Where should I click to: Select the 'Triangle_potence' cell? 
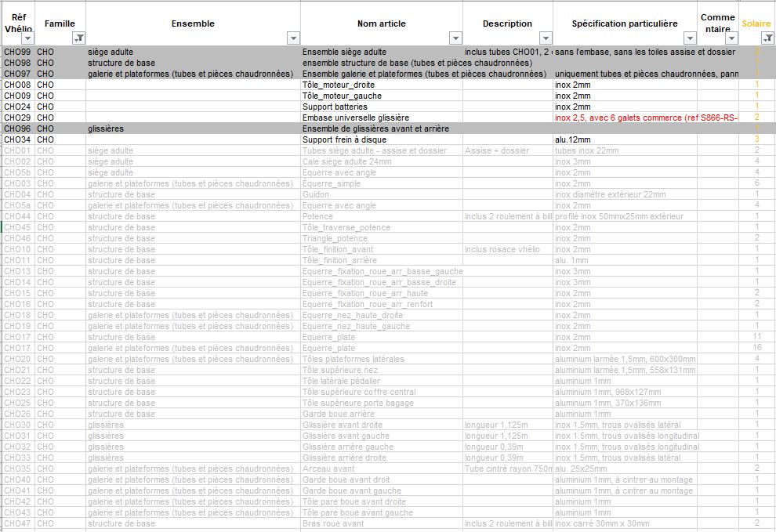click(x=382, y=238)
